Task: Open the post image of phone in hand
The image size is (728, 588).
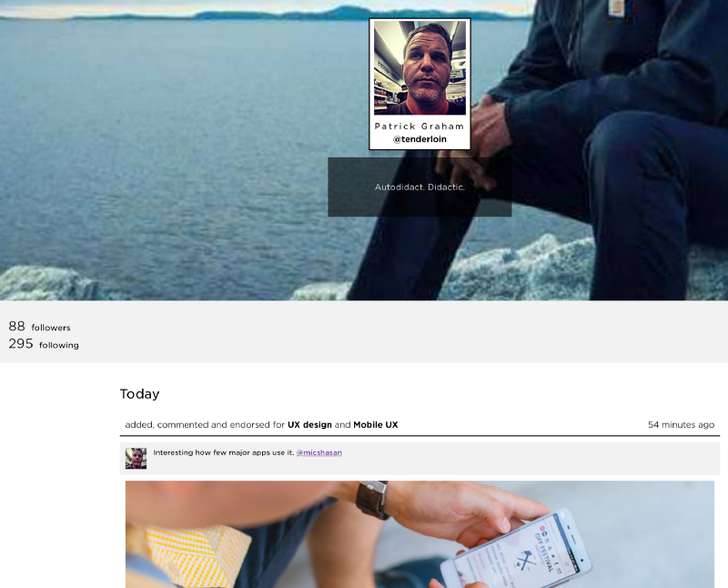Action: (x=420, y=534)
